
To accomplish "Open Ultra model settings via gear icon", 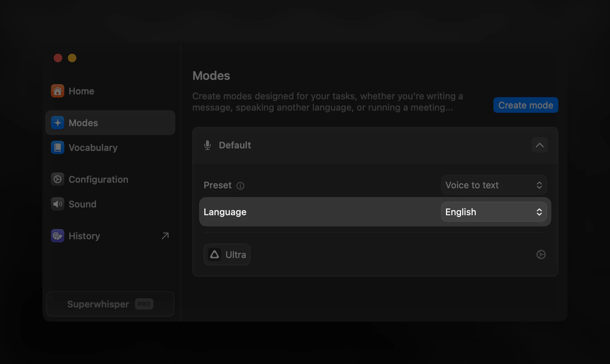I will click(541, 254).
